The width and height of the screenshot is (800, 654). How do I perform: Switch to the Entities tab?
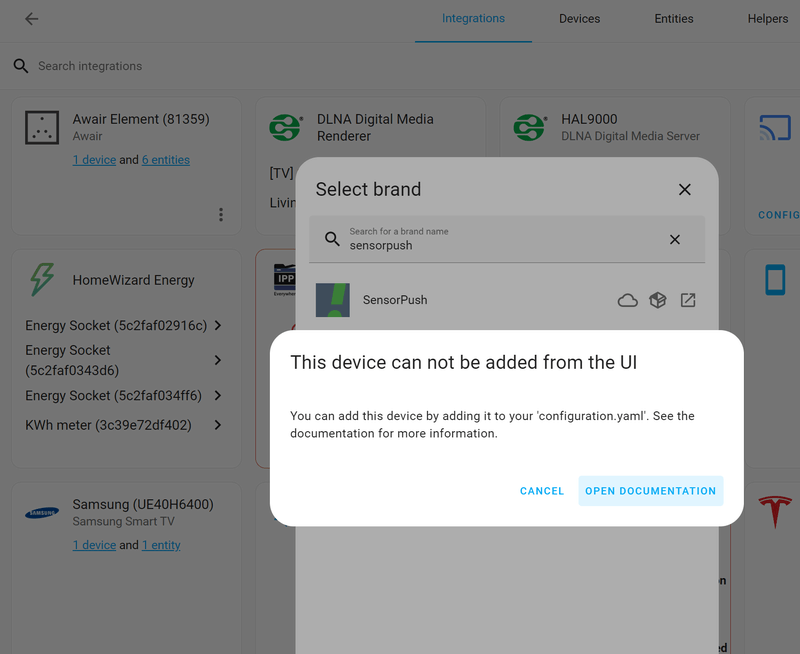click(673, 19)
